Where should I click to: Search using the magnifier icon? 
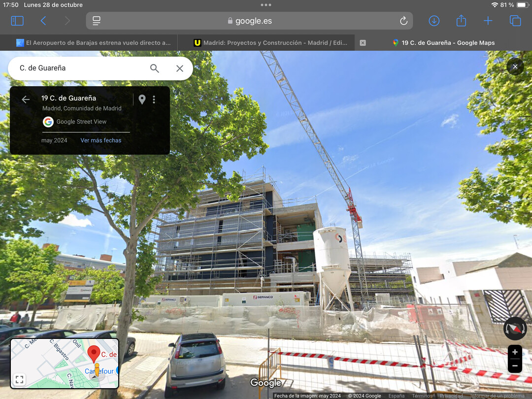point(154,68)
